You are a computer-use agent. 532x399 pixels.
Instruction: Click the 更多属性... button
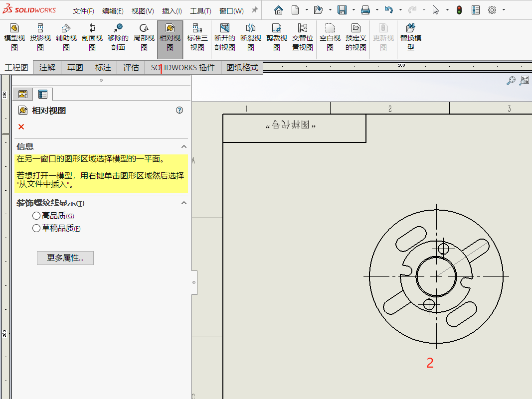click(x=65, y=258)
